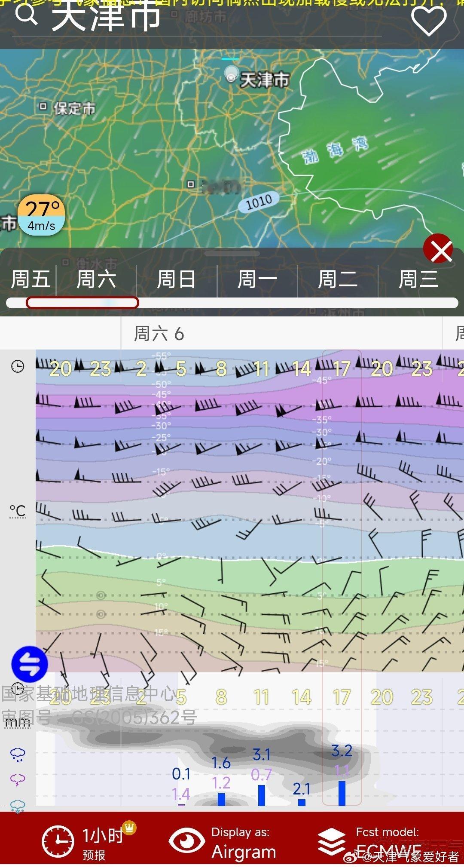Click the panel drag handle above day tabs
The image size is (464, 868).
click(232, 254)
